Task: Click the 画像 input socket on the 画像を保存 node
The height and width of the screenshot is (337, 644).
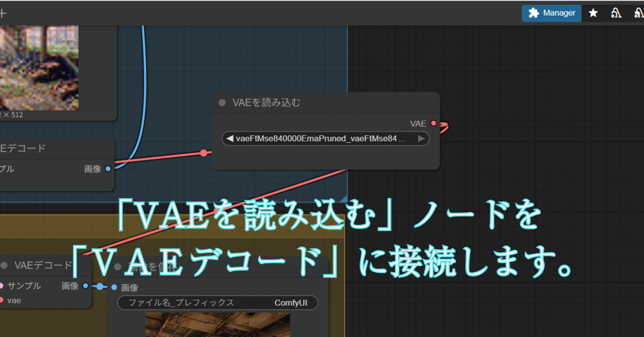Action: (114, 287)
